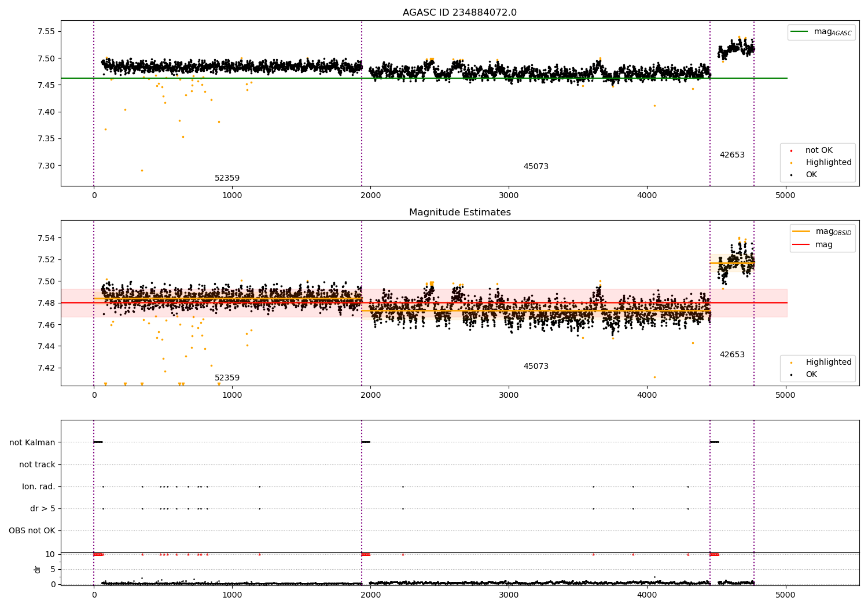
Task: Select the red 'mag' legend line entry
Action: tap(813, 245)
